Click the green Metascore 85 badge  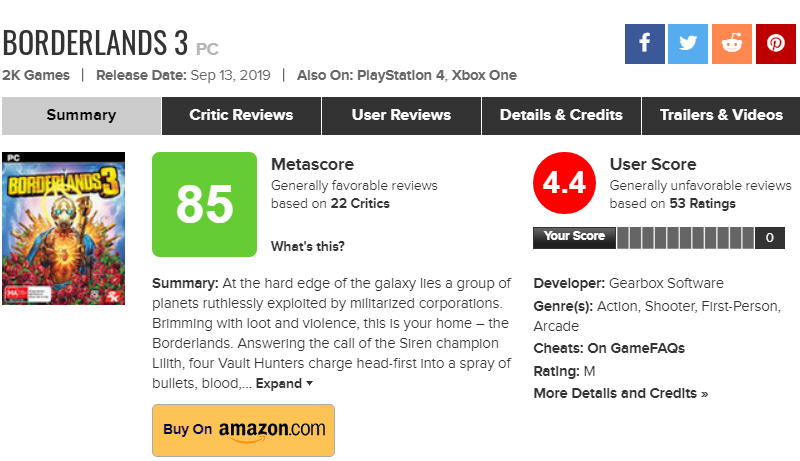pos(205,204)
